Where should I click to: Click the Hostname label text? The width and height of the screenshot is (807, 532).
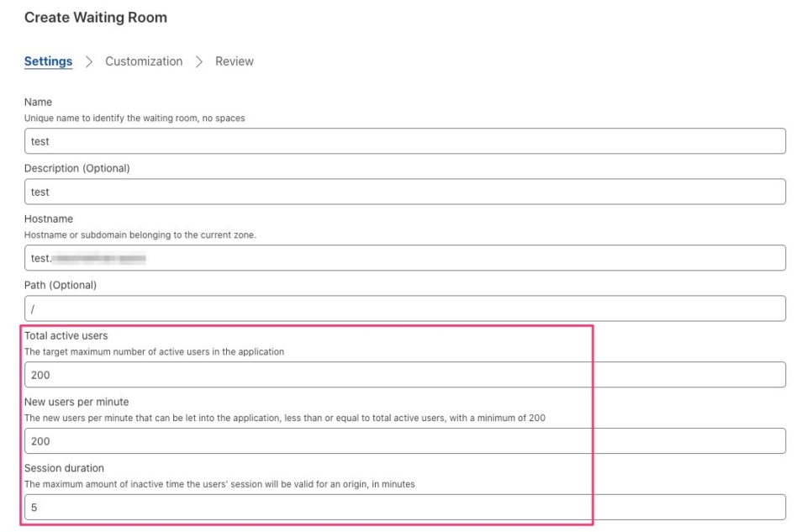tap(49, 218)
